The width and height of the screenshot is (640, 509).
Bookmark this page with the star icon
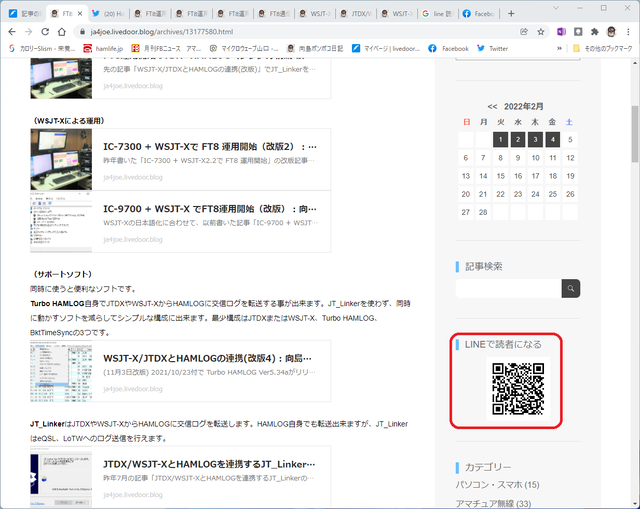(x=541, y=32)
